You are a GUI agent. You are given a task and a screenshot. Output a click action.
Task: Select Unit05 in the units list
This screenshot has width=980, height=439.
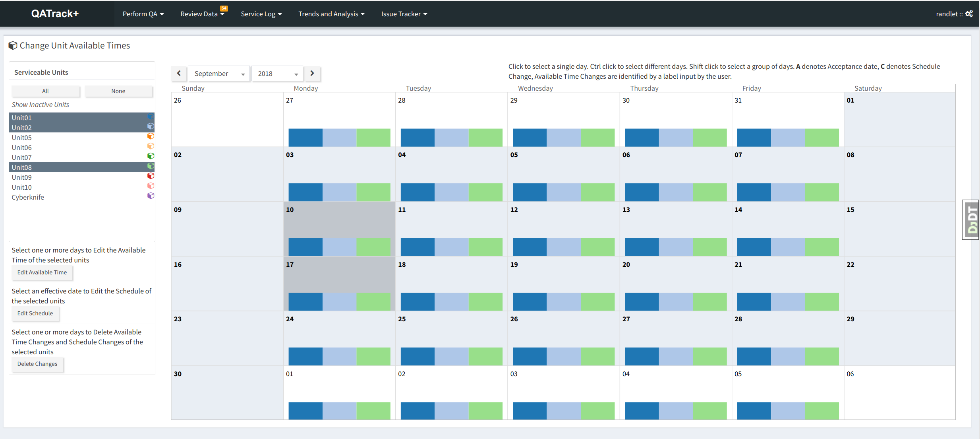coord(82,138)
